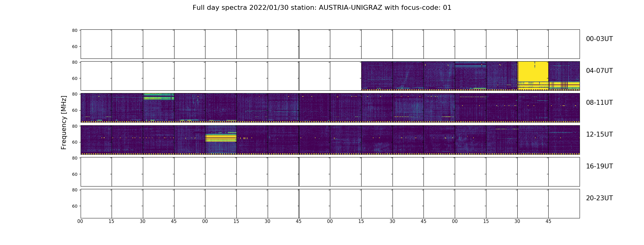Click the bright yellow band in the 12-15UT row

[x=221, y=138]
